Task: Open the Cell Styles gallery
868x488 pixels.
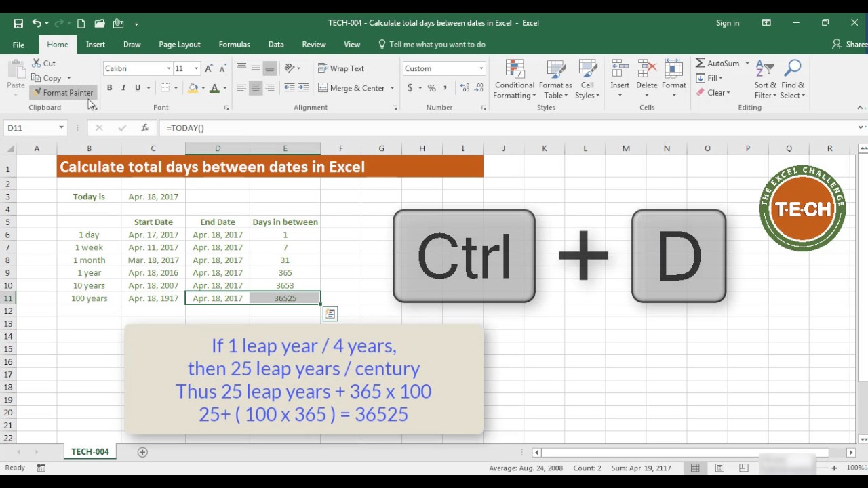Action: click(587, 79)
